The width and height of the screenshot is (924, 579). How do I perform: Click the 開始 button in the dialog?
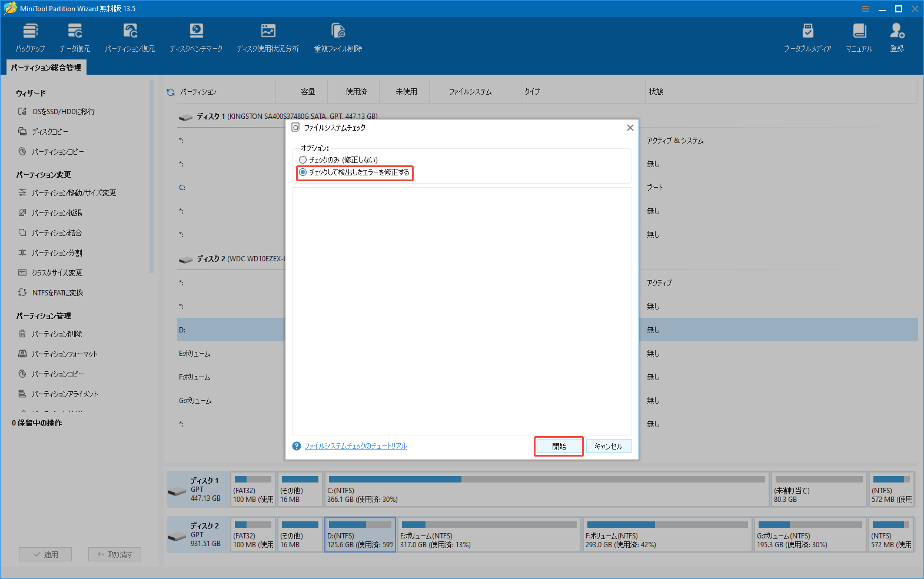(559, 446)
